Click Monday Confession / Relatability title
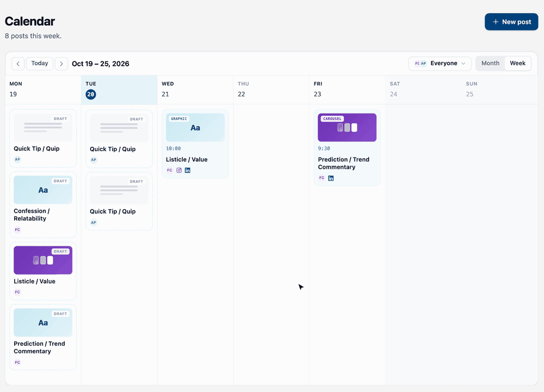 32,215
